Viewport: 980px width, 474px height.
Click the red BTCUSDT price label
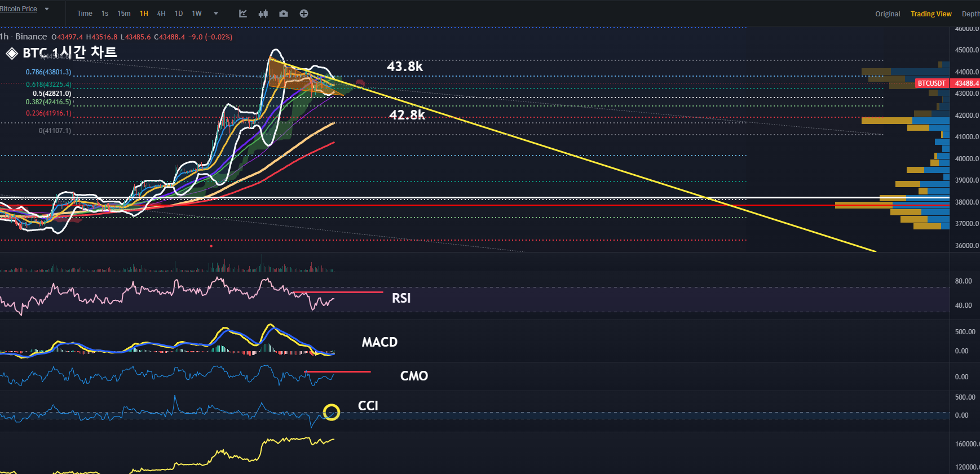[x=932, y=83]
